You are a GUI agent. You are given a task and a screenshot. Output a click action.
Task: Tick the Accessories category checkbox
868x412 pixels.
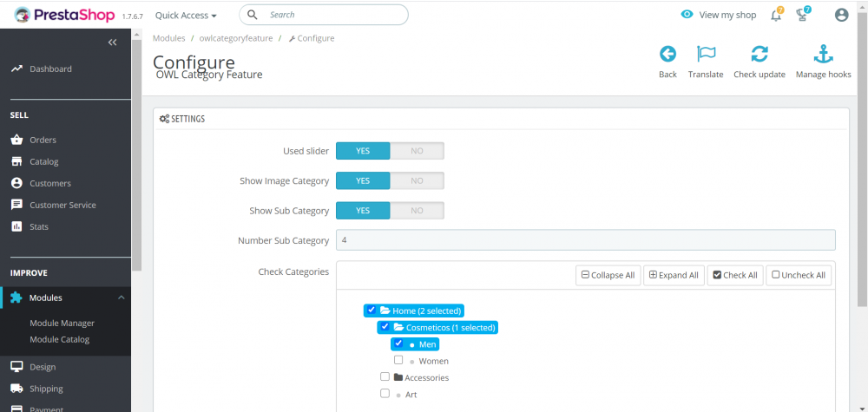[385, 376]
